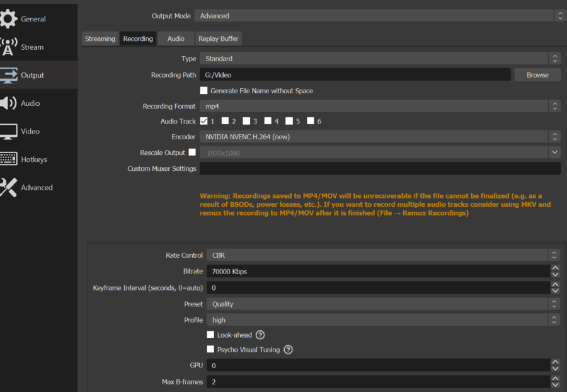This screenshot has width=567, height=392.
Task: Open the Recording Format dropdown
Action: click(x=378, y=106)
